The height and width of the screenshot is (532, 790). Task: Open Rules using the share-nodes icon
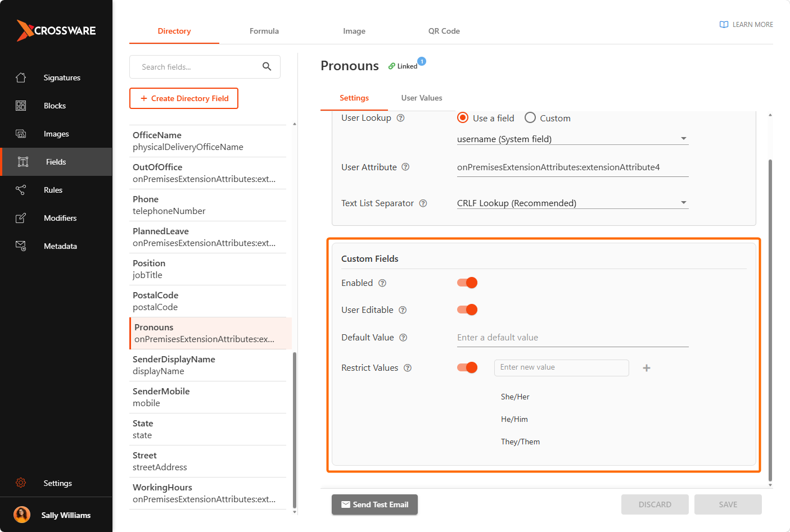(x=21, y=190)
